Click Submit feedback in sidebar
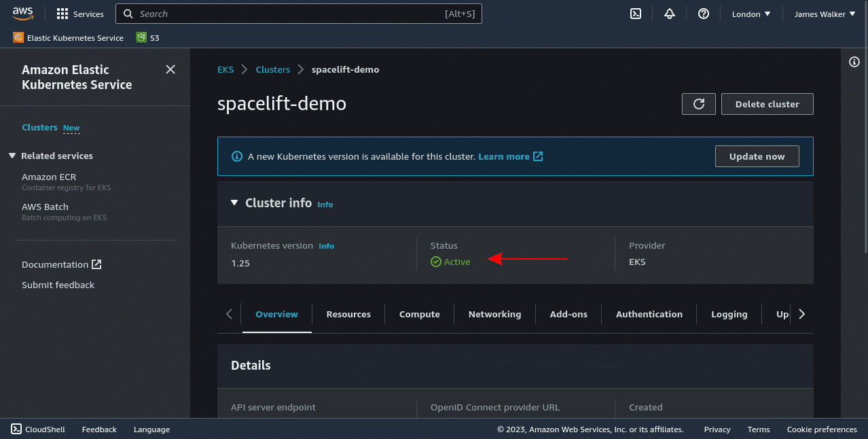The image size is (868, 439). pyautogui.click(x=58, y=285)
